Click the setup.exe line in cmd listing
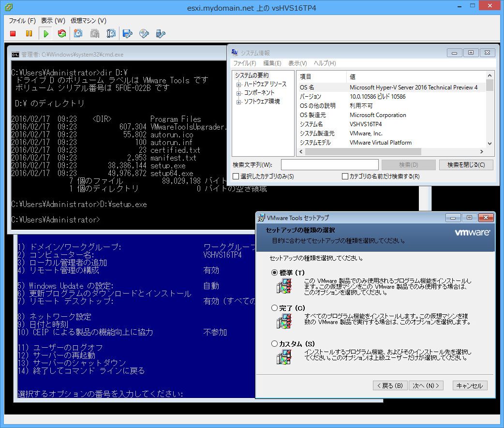This screenshot has height=428, width=504. 98,166
